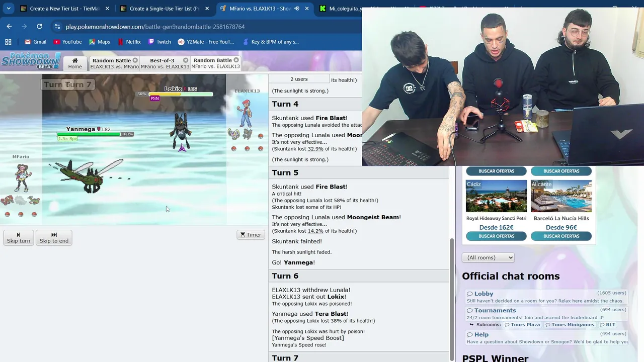The height and width of the screenshot is (362, 644).
Task: Open the tab search dropdown arrow
Action: [9, 9]
